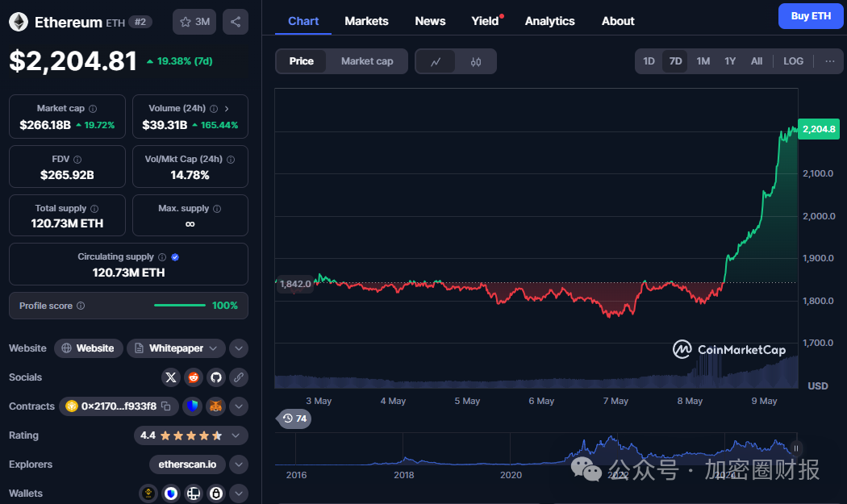Open the Markets tab
Image resolution: width=847 pixels, height=504 pixels.
(x=366, y=21)
